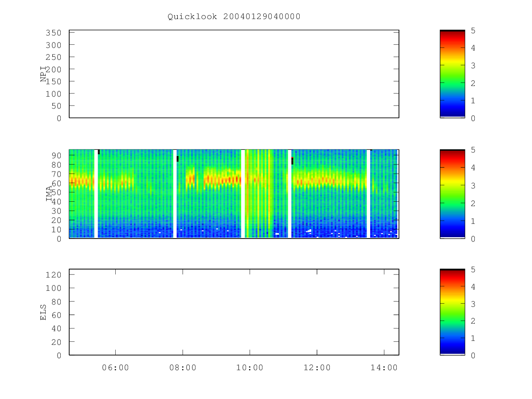
Task: Click the 20 tick on IMA axis
Action: (x=55, y=220)
